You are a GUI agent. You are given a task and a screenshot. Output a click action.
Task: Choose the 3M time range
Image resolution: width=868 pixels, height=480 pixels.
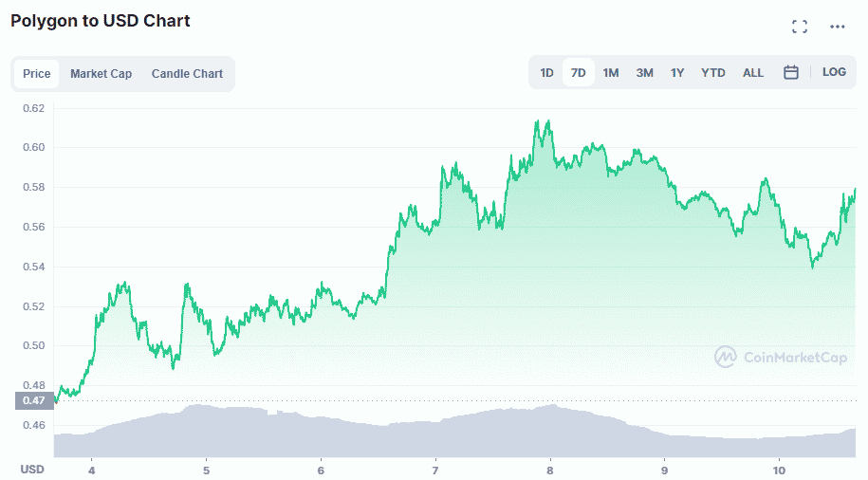pyautogui.click(x=644, y=73)
